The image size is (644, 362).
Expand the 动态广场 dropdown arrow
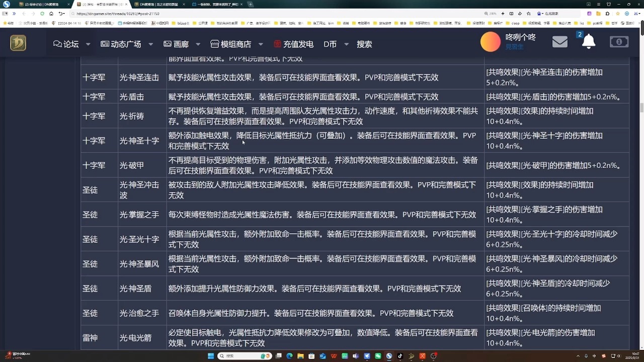(150, 44)
